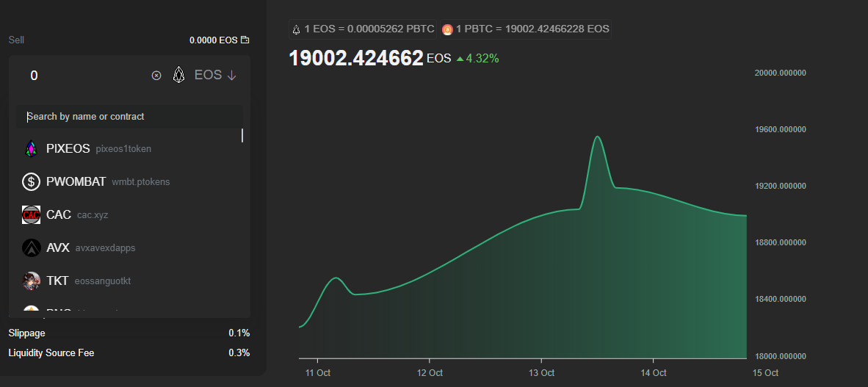Click the pixeos1token contract name
Image resolution: width=868 pixels, height=387 pixels.
click(x=123, y=149)
